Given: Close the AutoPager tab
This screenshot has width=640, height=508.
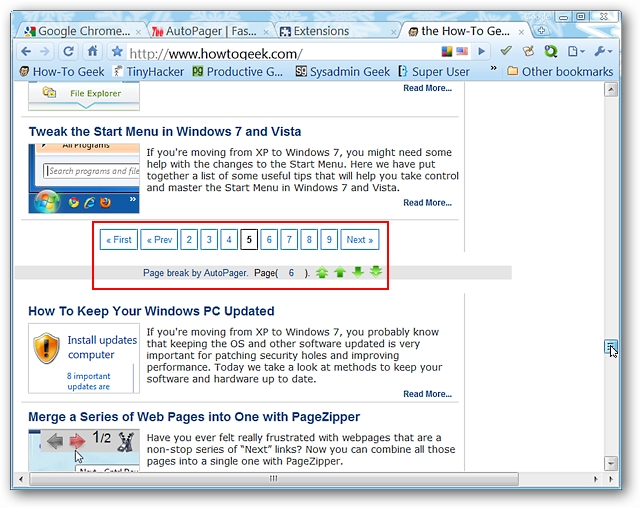Looking at the screenshot, I should pos(266,32).
